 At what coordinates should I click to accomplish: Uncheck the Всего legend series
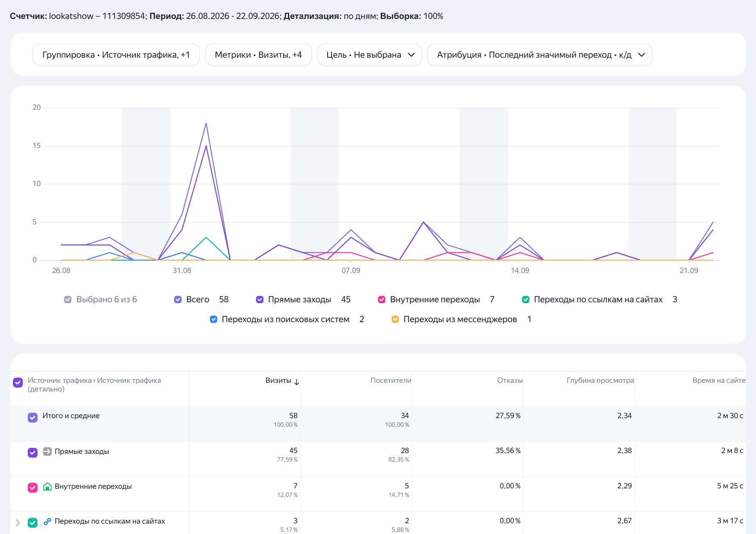click(178, 299)
